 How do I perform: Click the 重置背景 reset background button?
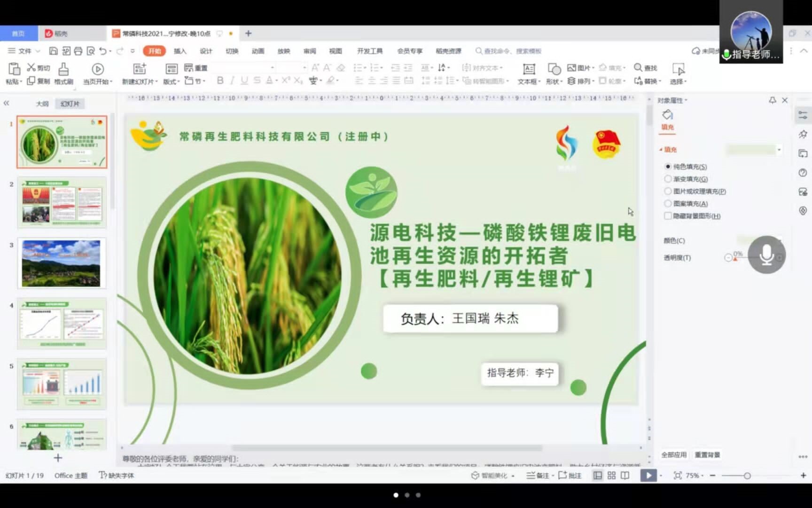[707, 455]
